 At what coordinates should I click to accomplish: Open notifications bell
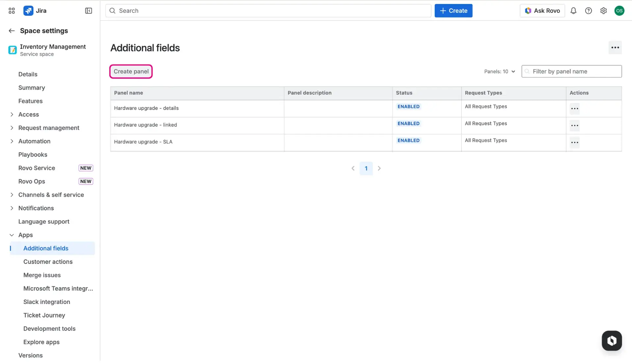pyautogui.click(x=573, y=11)
